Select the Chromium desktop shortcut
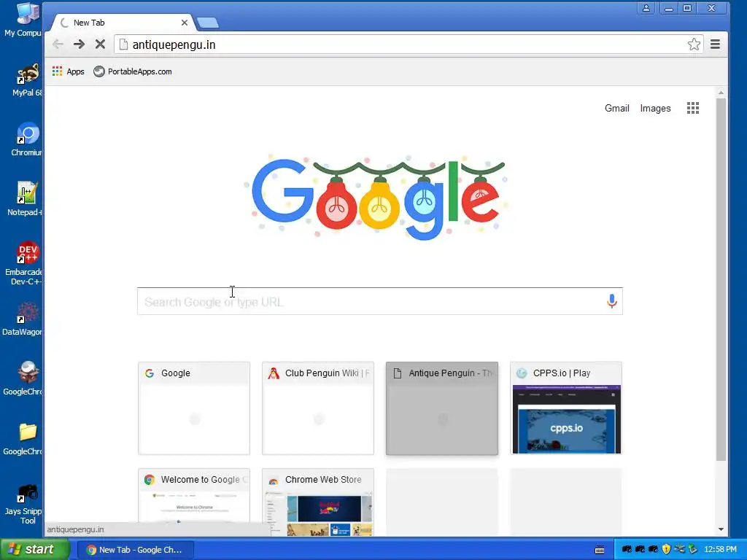This screenshot has height=560, width=747. tap(26, 139)
